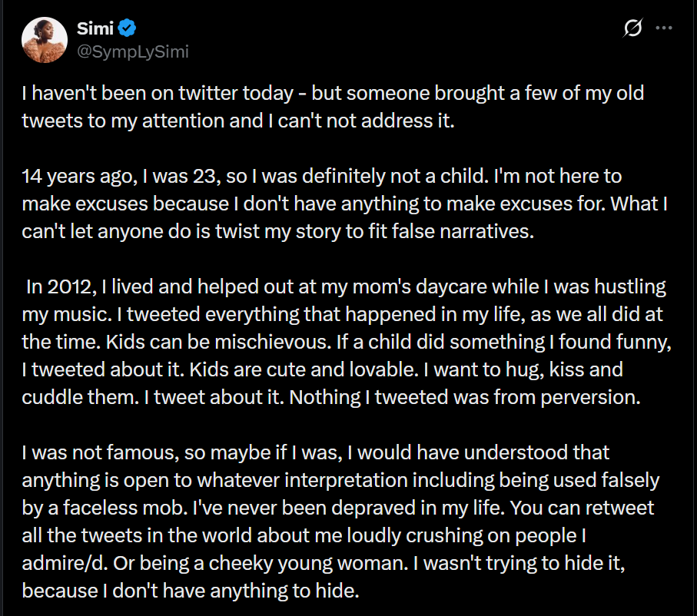Click the paragraph starting "In 2012"
The width and height of the screenshot is (697, 616).
343,341
